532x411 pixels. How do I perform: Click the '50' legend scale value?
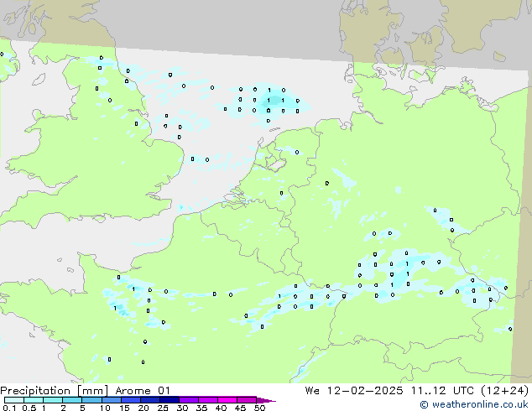pos(260,408)
